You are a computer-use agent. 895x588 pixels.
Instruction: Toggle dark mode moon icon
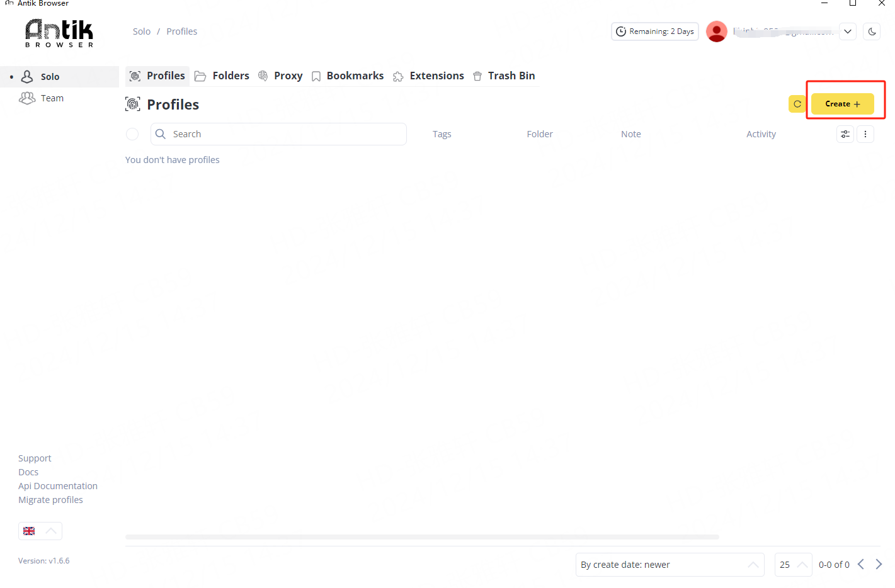(872, 31)
